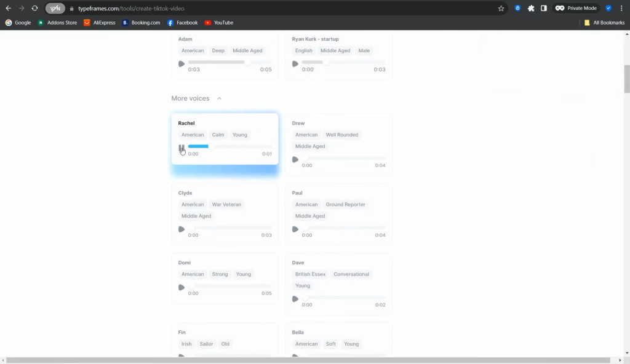Image resolution: width=630 pixels, height=364 pixels.
Task: Play Dave voice sample
Action: 295,299
